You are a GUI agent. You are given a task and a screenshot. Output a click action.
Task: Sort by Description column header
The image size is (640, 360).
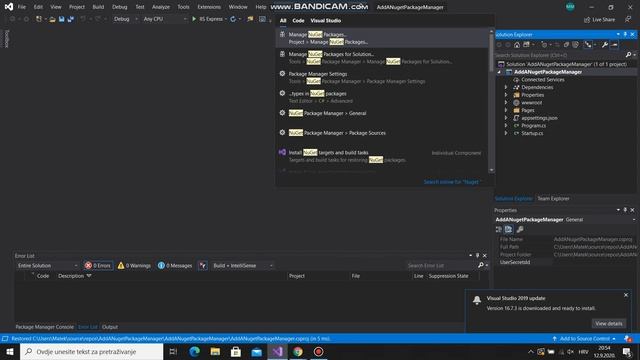(x=71, y=276)
